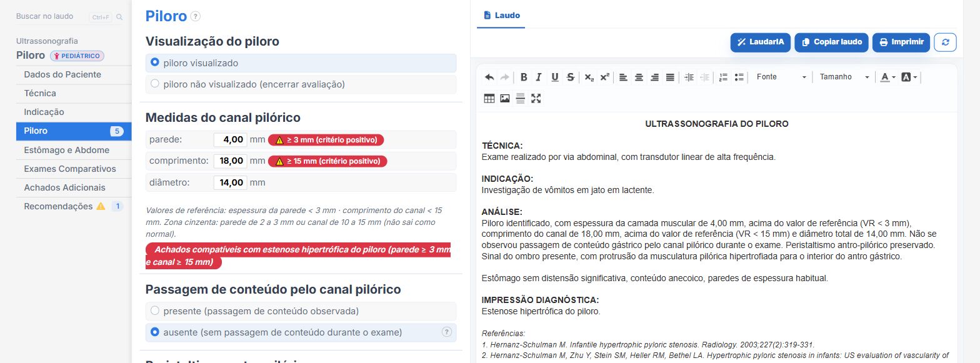The image size is (980, 363).
Task: Go to Achados Adicionais section
Action: click(x=74, y=187)
